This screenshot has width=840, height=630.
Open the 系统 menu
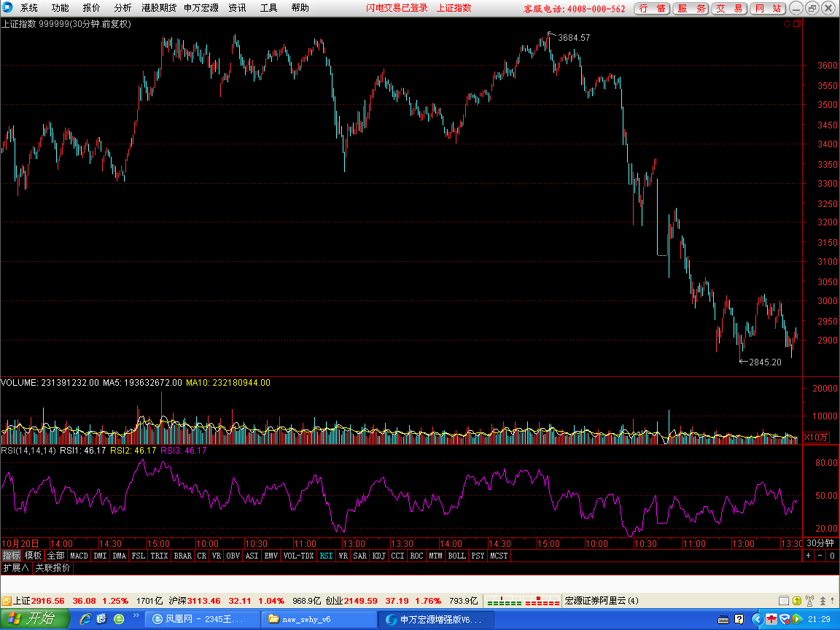coord(29,8)
